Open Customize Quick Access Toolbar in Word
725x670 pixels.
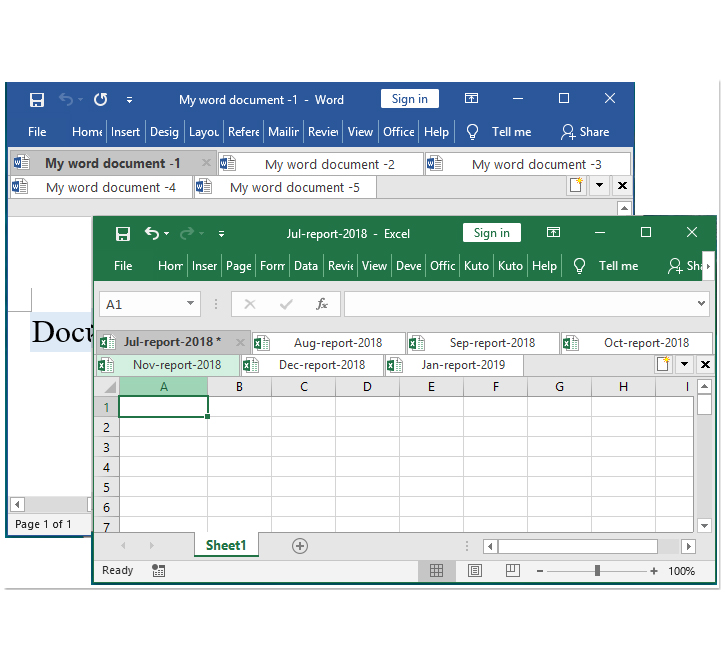129,99
